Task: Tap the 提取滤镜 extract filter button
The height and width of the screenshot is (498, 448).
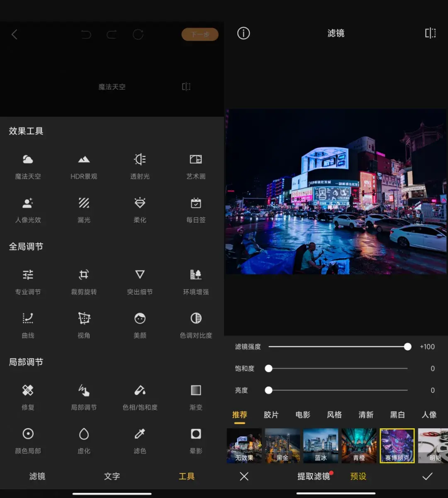Action: pos(314,476)
